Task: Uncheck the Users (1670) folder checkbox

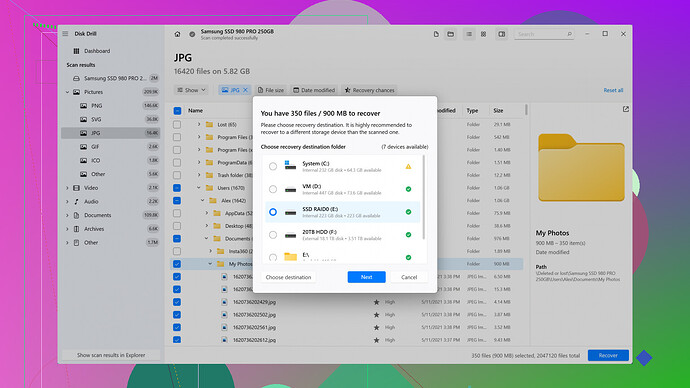Action: coord(177,188)
